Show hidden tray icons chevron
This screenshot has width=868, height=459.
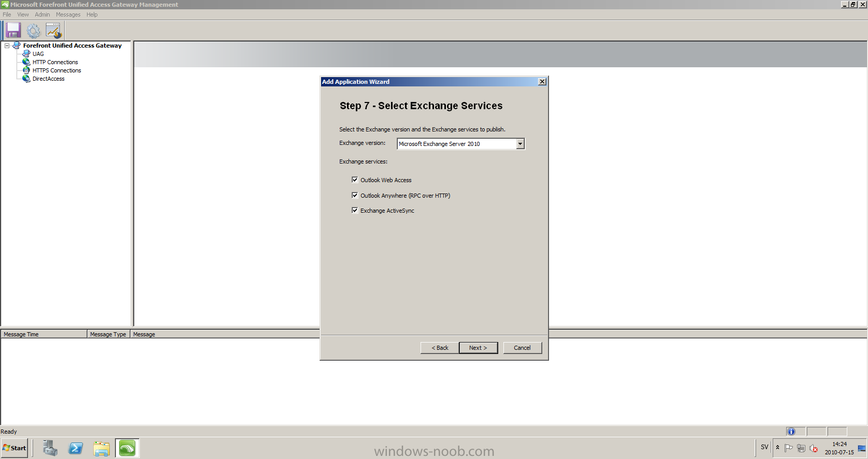[x=777, y=448]
